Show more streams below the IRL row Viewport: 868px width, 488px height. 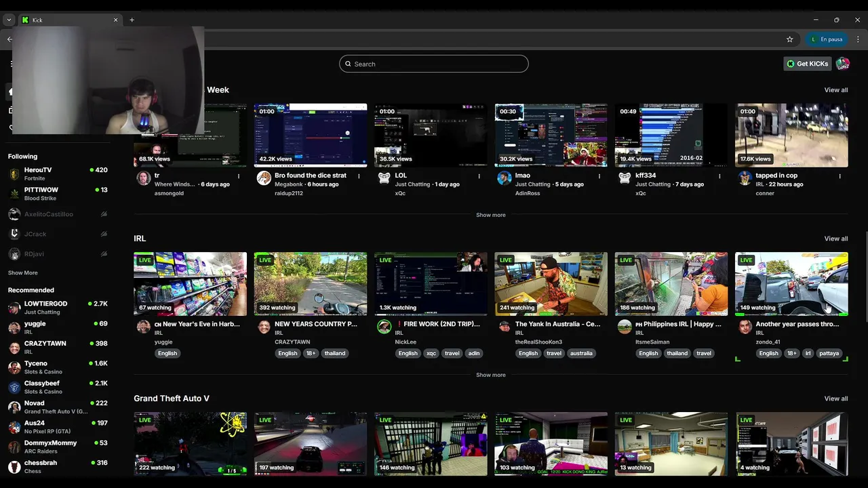click(x=491, y=375)
